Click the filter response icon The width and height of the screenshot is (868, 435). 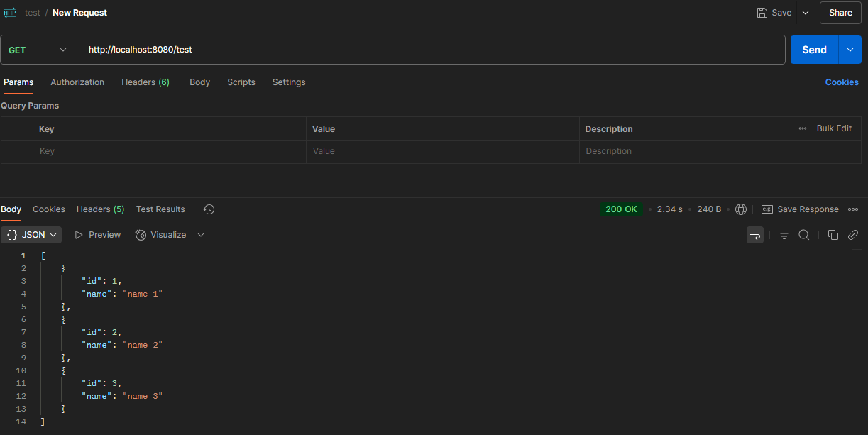(x=784, y=235)
